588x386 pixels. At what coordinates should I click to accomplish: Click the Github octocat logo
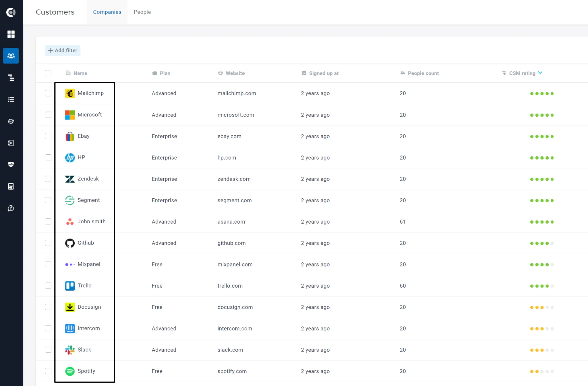pos(70,243)
